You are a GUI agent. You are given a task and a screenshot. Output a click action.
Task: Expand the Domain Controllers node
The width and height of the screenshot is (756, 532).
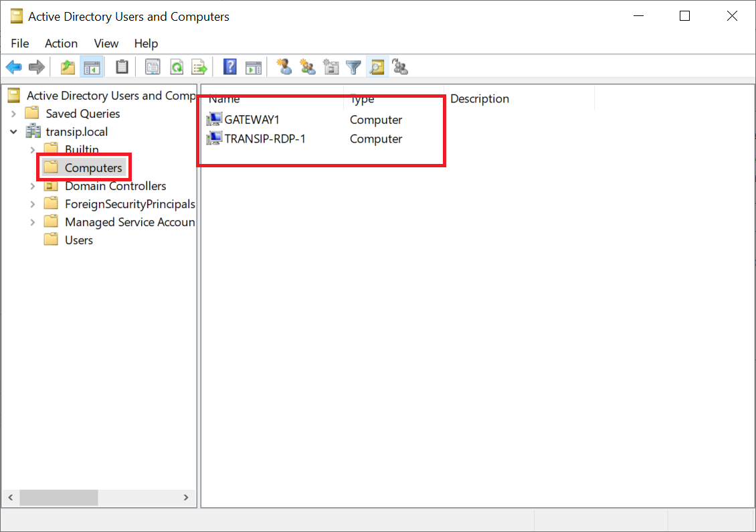click(x=33, y=186)
